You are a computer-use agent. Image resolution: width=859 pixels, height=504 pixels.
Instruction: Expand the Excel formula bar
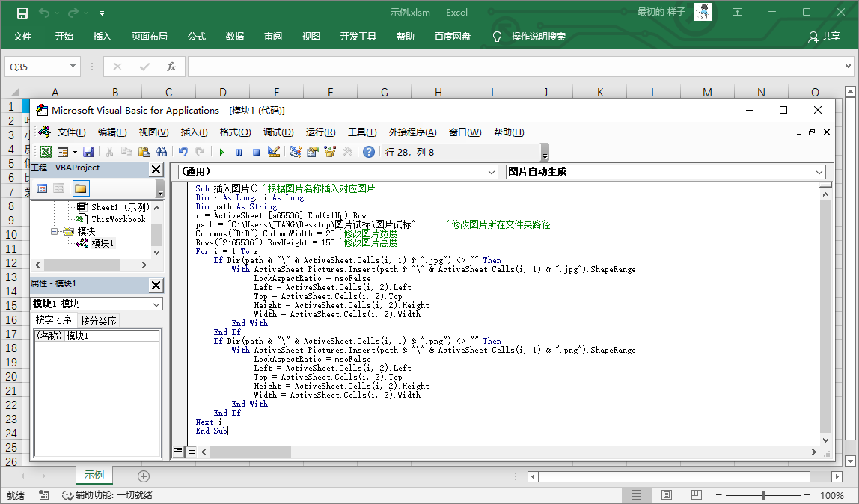[x=848, y=67]
